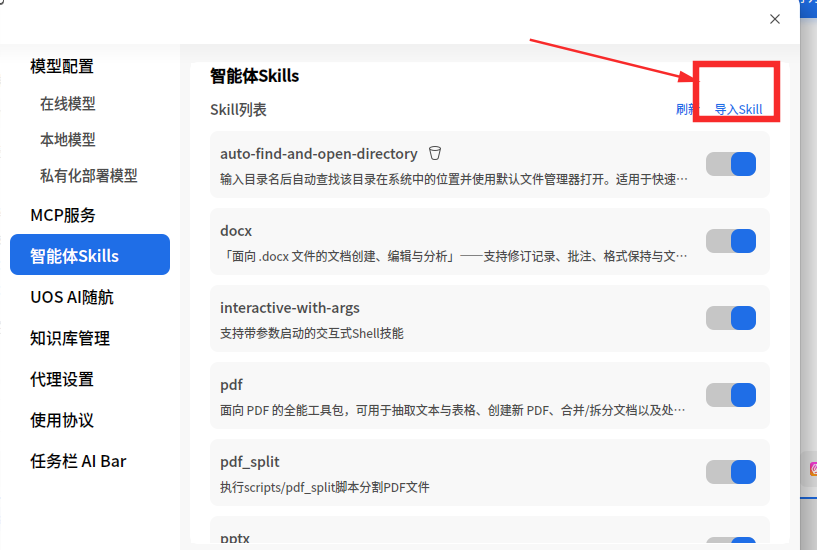Click the 导入Skill link
Viewport: 817px width, 550px height.
(x=738, y=109)
